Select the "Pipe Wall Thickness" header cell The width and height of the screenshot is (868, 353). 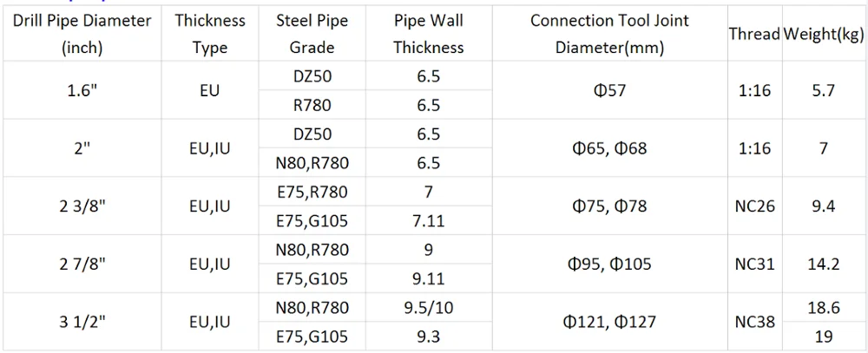429,34
